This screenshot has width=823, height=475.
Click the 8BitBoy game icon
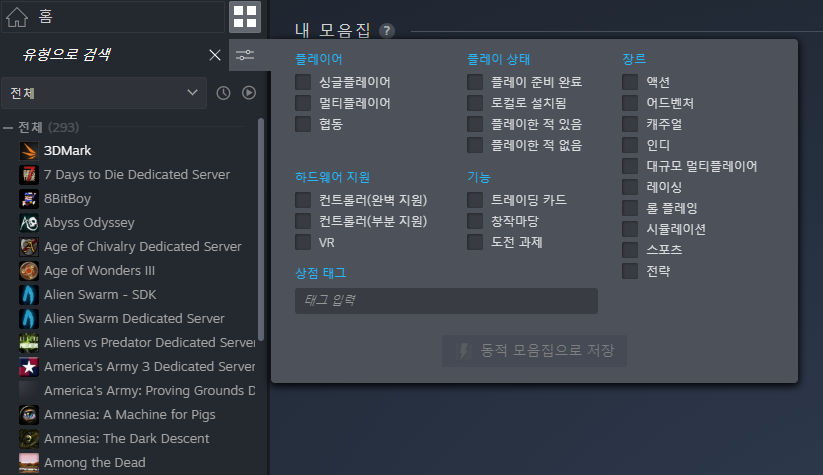(x=29, y=199)
